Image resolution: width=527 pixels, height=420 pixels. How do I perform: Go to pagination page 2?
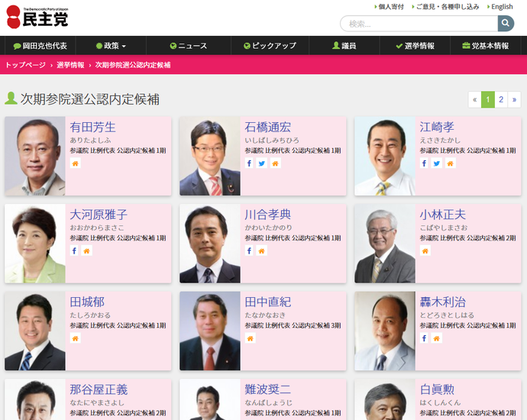pyautogui.click(x=501, y=99)
